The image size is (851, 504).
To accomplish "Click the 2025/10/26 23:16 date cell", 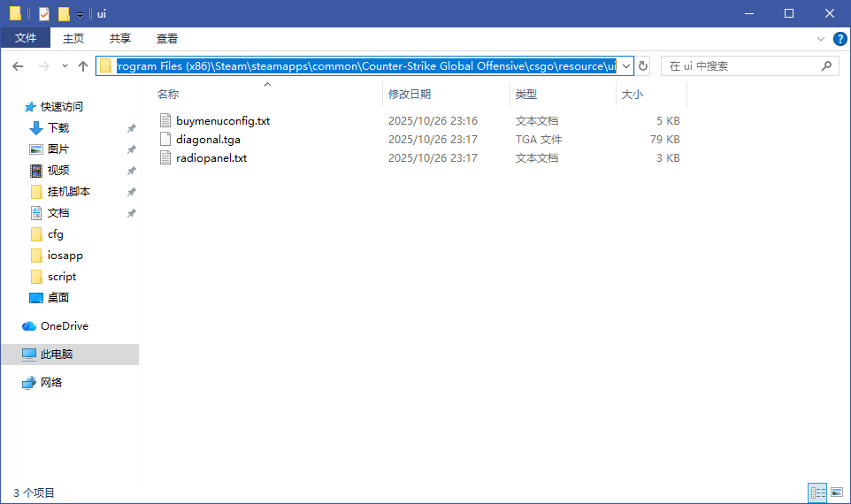I will pos(433,120).
